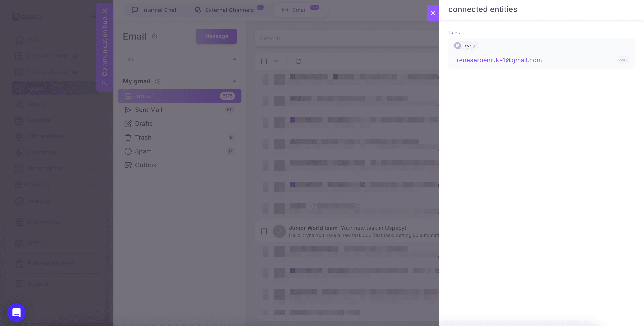Viewport: 644px width, 326px height.
Task: Open the Intercom chat launcher
Action: [x=16, y=312]
